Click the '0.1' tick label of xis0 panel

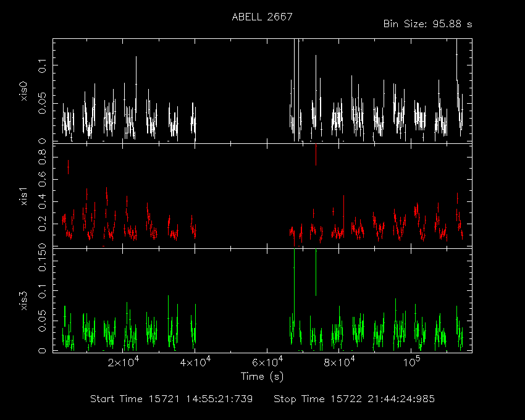click(x=42, y=65)
